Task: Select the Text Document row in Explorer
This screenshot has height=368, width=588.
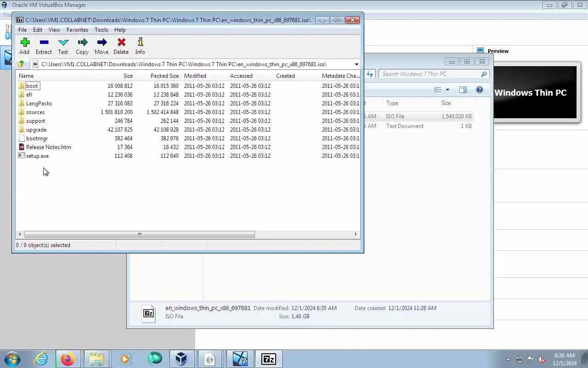Action: tap(419, 126)
